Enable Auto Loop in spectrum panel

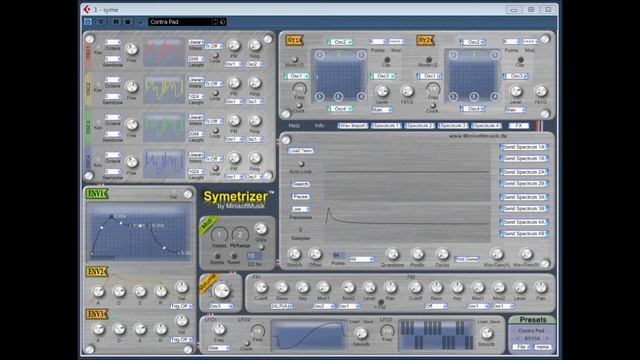click(301, 164)
